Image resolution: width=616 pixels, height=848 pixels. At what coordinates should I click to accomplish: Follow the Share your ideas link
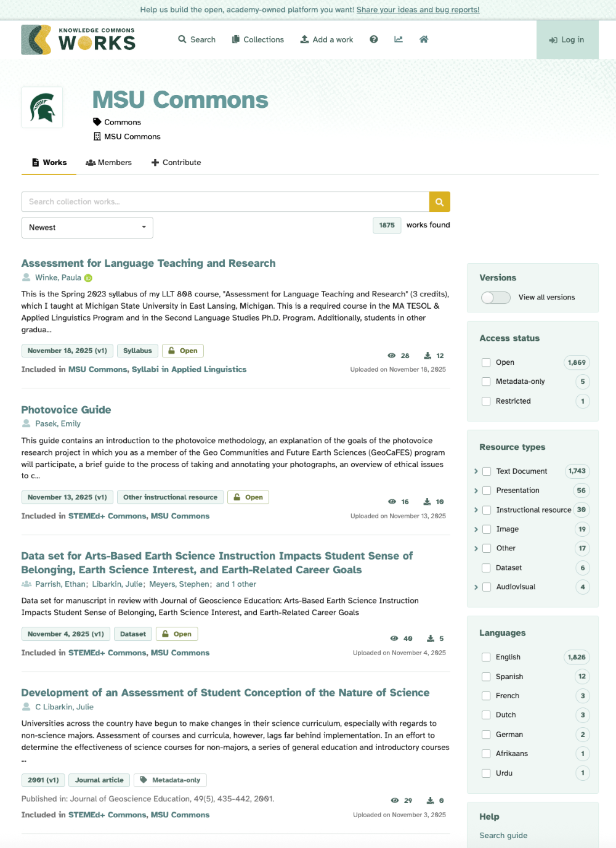[418, 10]
